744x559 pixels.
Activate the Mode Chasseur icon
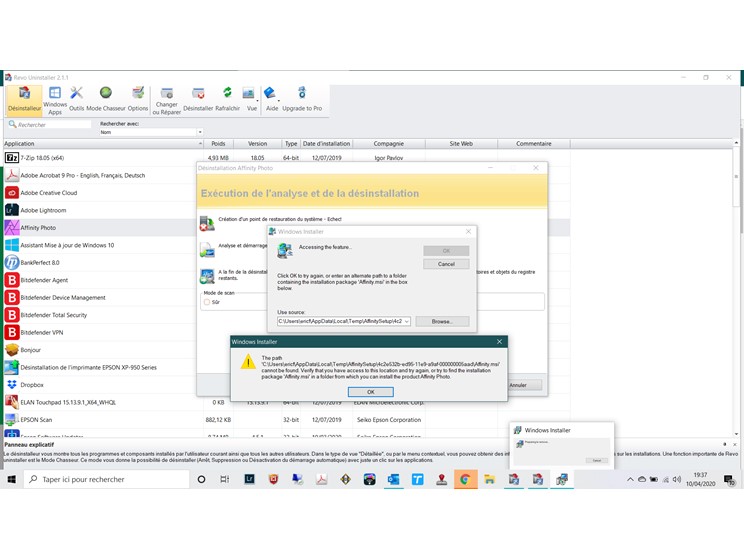pyautogui.click(x=106, y=100)
